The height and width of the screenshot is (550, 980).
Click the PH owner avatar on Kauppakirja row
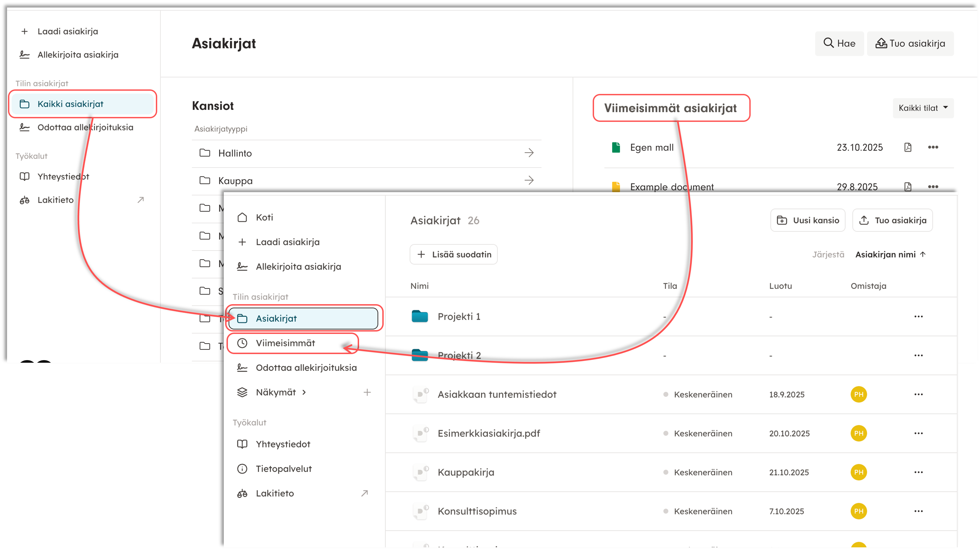859,472
